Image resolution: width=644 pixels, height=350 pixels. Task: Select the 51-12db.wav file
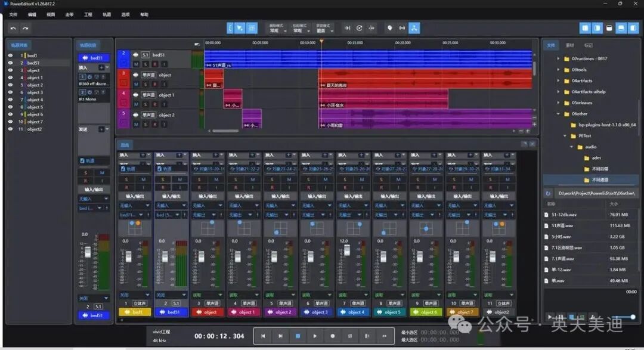pos(590,215)
